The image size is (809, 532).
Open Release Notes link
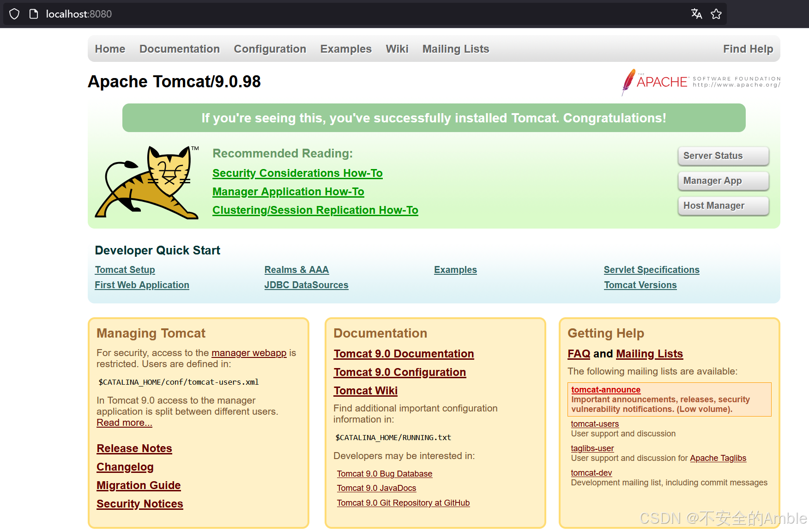[134, 448]
